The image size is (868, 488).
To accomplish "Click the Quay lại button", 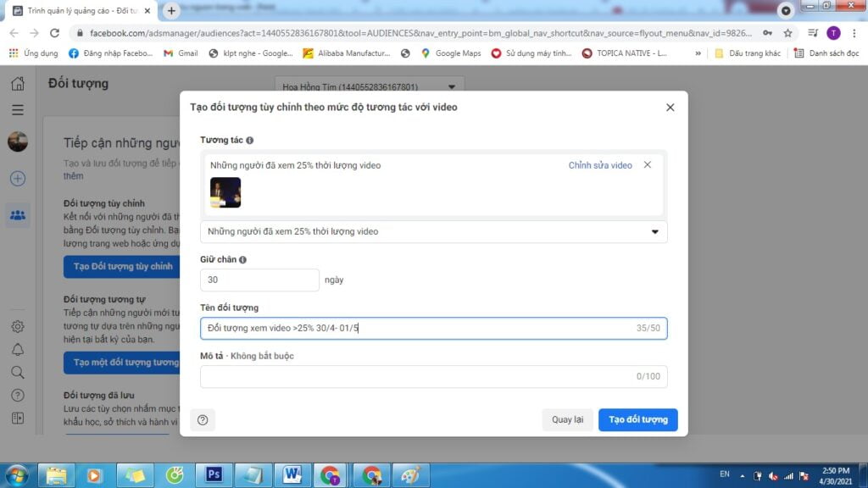I will tap(567, 419).
